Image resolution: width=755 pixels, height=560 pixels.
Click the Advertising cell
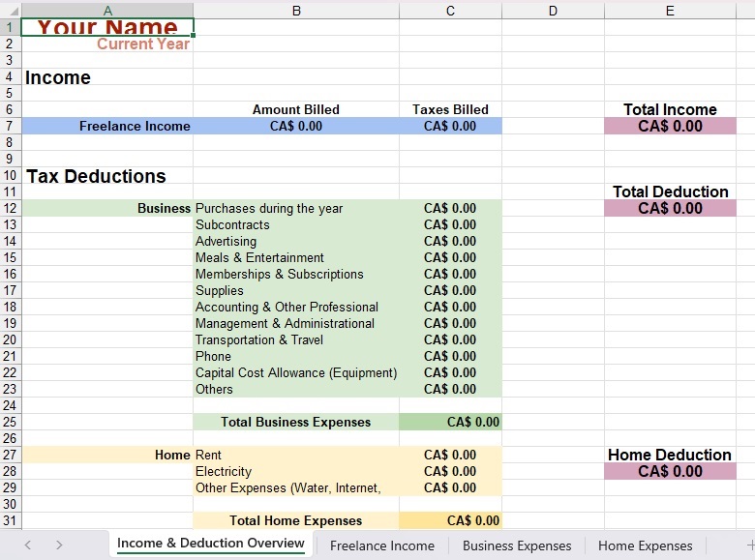pyautogui.click(x=296, y=241)
